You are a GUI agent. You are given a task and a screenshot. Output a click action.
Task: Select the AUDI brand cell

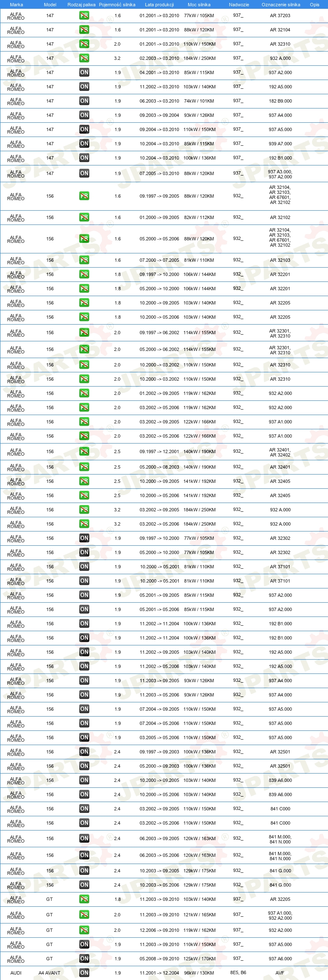[x=16, y=973]
